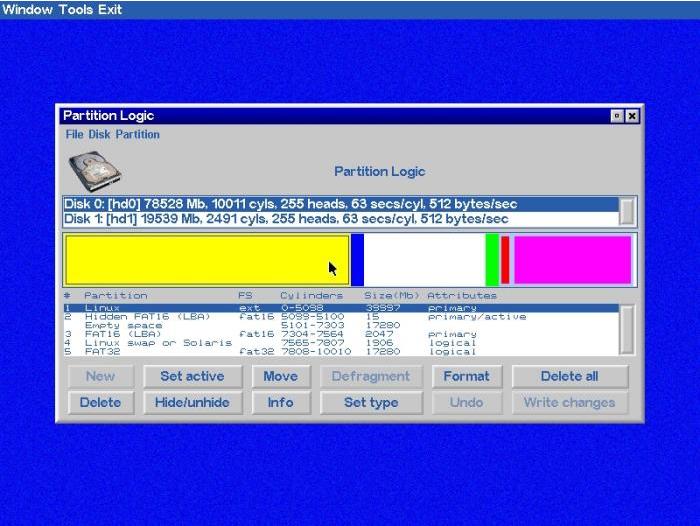Select the yellow Linux partition block
This screenshot has height=526, width=700.
[207, 260]
